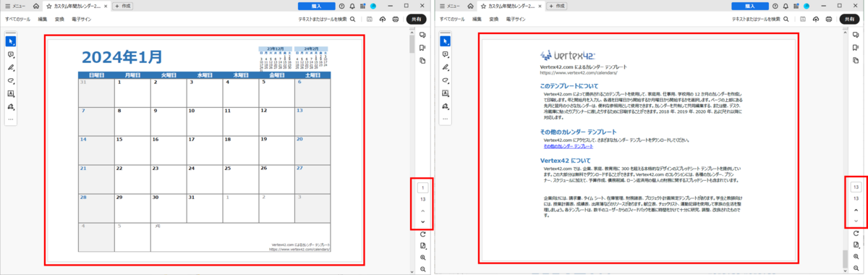Open the メニュー menu in left window

point(14,6)
